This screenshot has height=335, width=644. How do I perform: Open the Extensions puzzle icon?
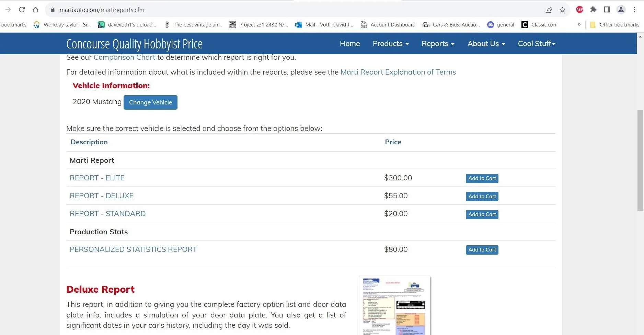click(593, 10)
